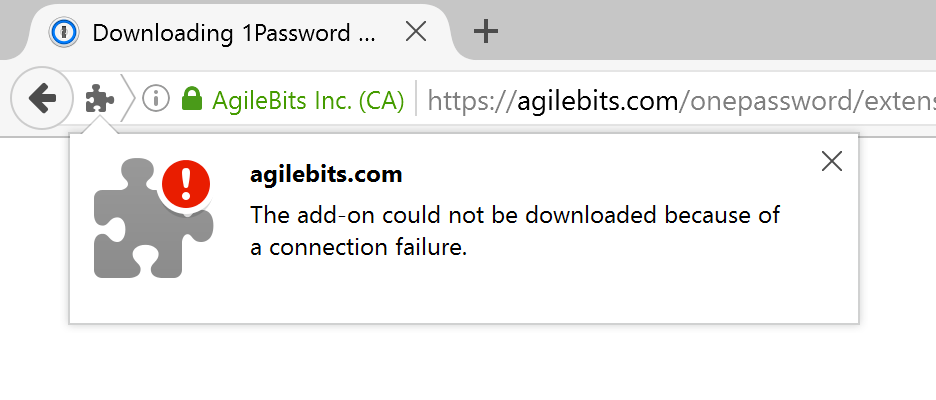Click the red exclamation error badge
This screenshot has height=400, width=936.
click(186, 184)
